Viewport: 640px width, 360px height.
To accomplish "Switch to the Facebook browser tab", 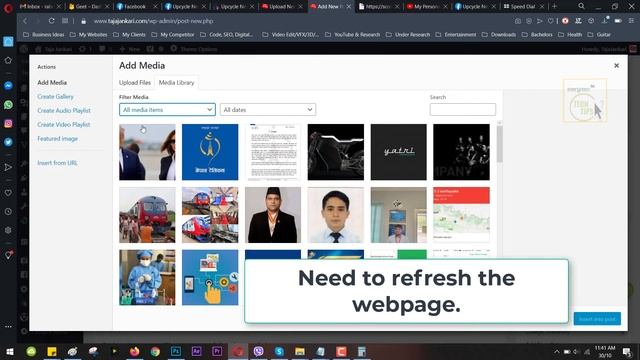I will tap(135, 7).
